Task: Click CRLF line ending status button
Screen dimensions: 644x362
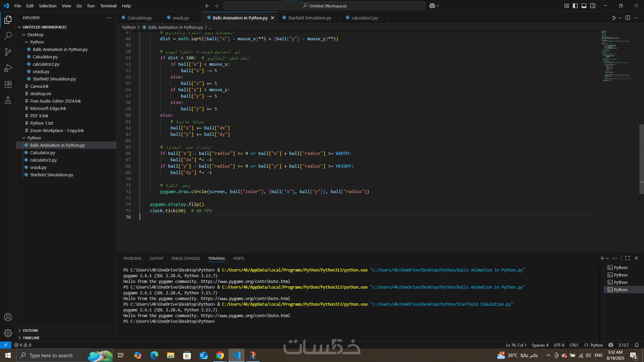Action: click(x=574, y=345)
